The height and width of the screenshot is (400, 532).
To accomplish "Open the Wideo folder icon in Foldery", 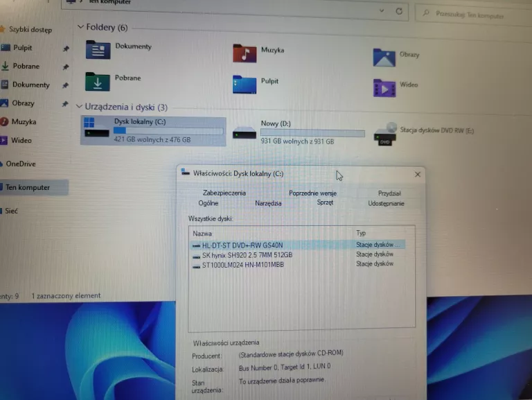I will (384, 88).
